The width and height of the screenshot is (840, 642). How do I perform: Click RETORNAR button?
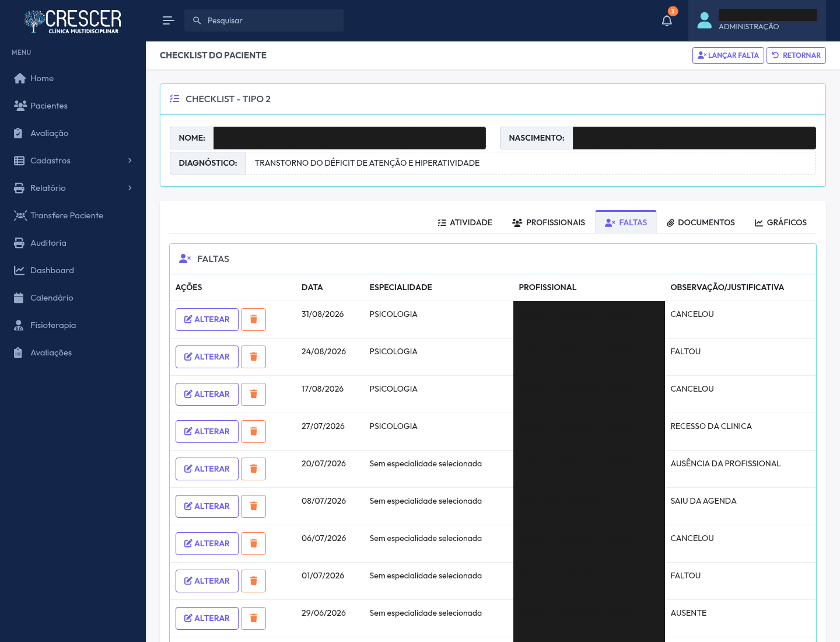tap(796, 55)
